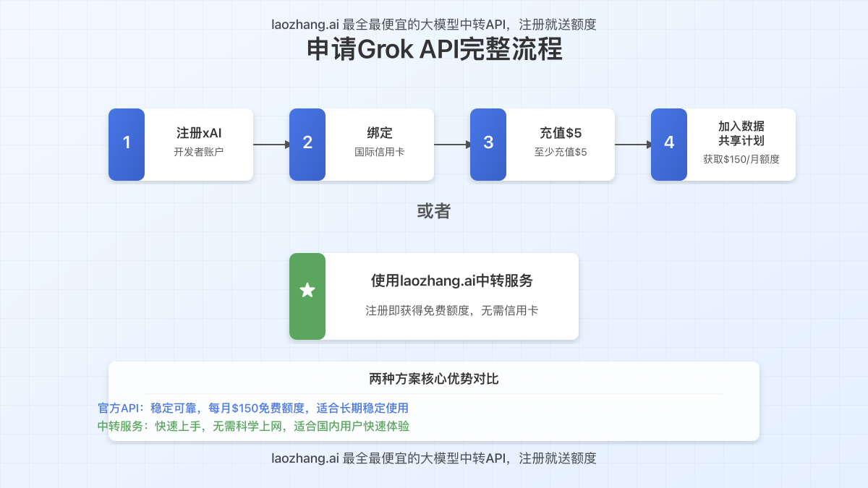This screenshot has width=868, height=488.
Task: Click the '获取$150/月额度' subtitle
Action: click(741, 159)
